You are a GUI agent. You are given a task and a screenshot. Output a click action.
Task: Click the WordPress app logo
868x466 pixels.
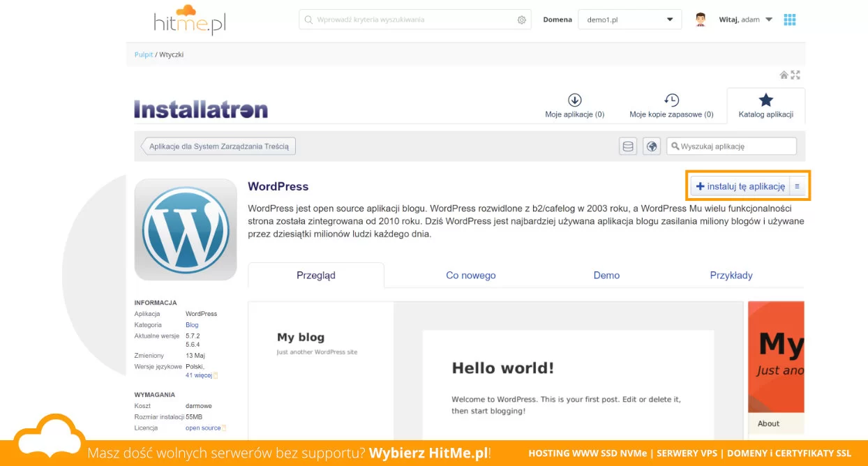point(186,230)
